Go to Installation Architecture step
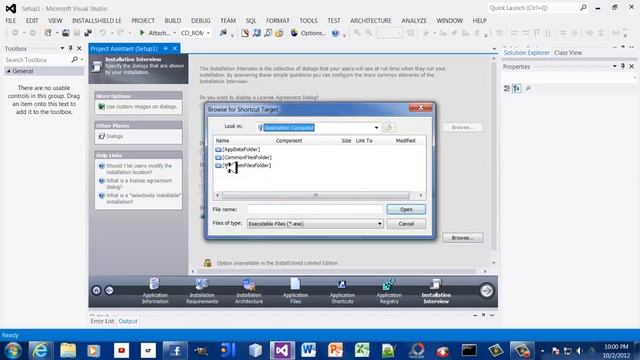Screen dimensions: 640x360 click(x=249, y=291)
